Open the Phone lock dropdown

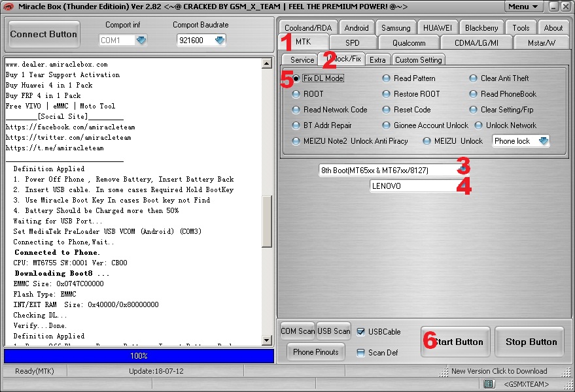(544, 141)
